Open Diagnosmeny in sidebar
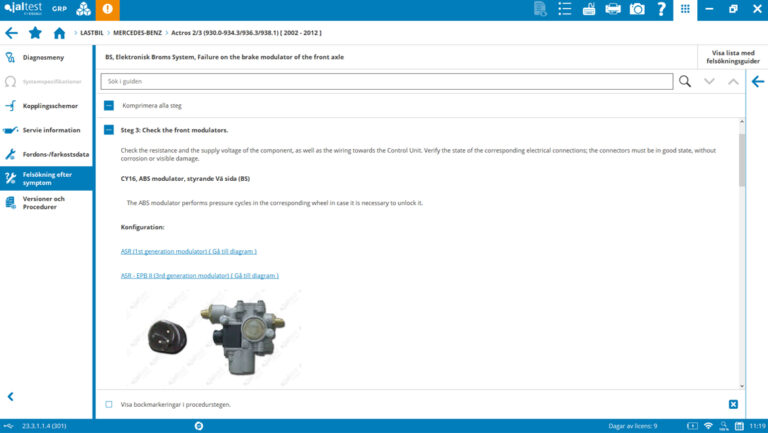This screenshot has height=433, width=768. (46, 57)
